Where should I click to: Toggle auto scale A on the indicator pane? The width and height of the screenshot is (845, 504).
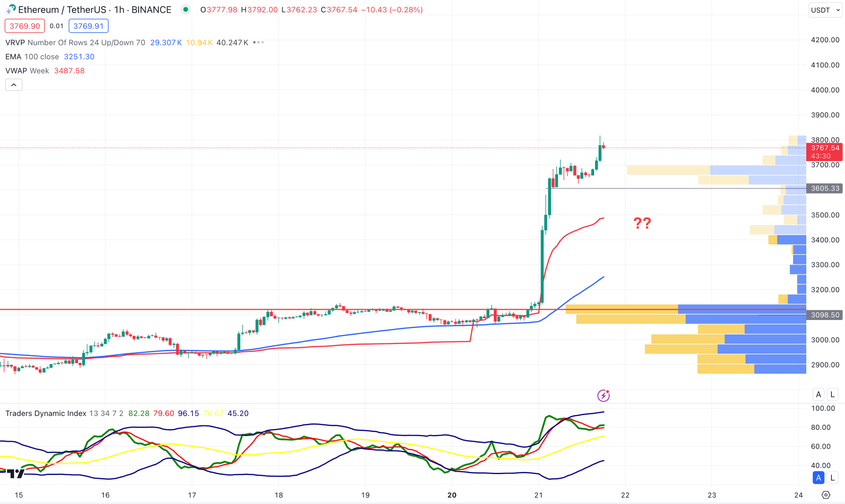(x=819, y=478)
